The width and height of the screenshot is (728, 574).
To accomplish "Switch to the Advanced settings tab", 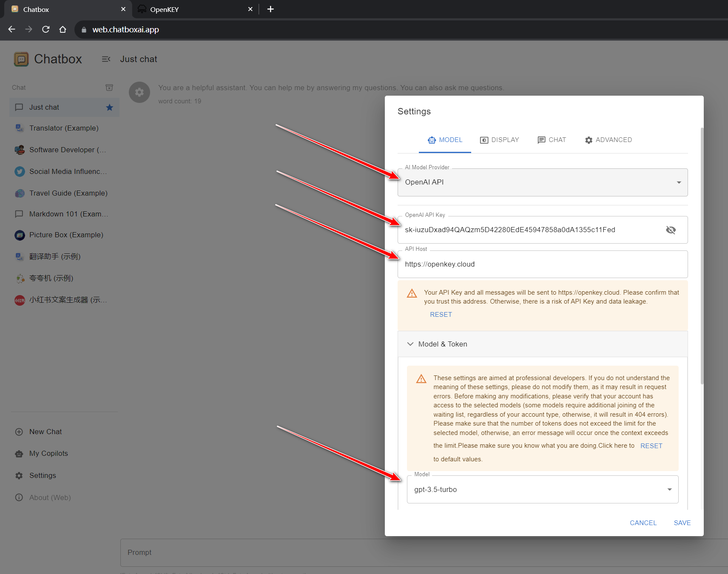I will pos(608,140).
